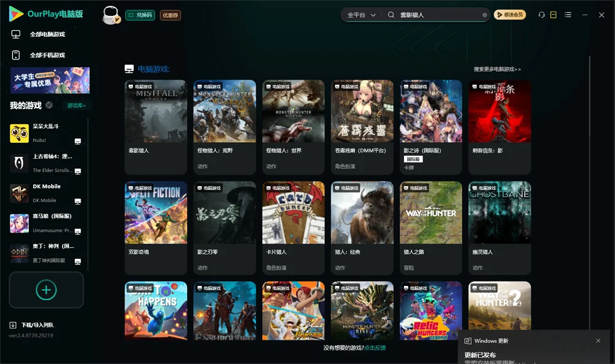Open 奥丁: 神判 game entry
This screenshot has height=364, width=615.
coord(47,254)
